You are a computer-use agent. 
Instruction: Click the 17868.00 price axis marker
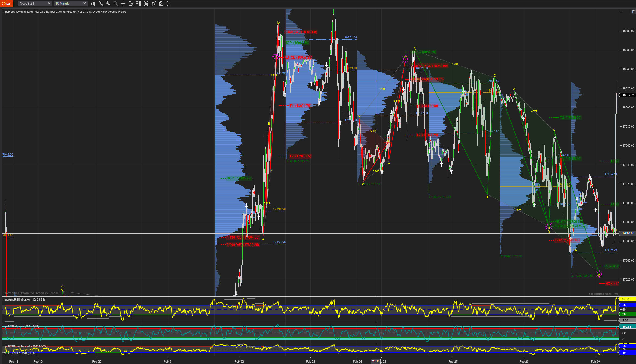pos(628,233)
